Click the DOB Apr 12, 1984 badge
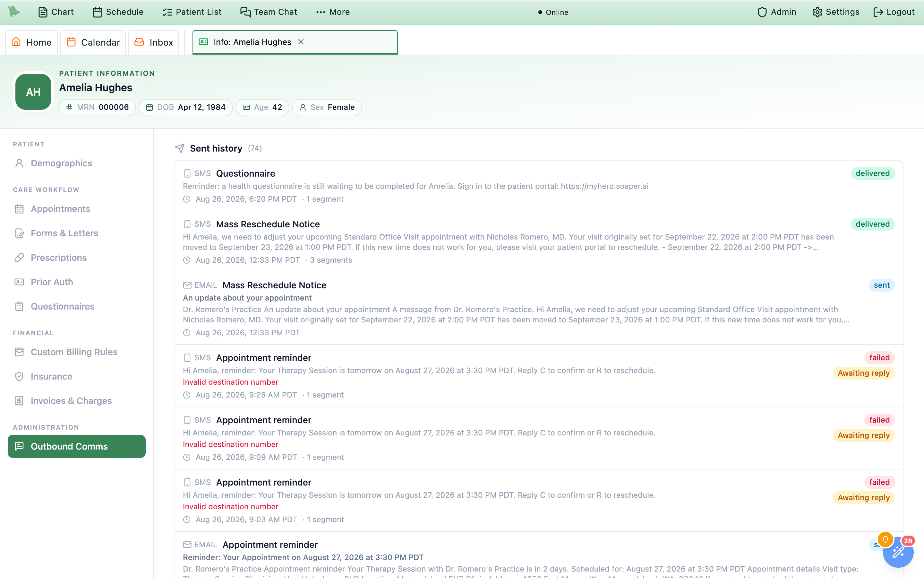This screenshot has width=924, height=578. pyautogui.click(x=185, y=108)
